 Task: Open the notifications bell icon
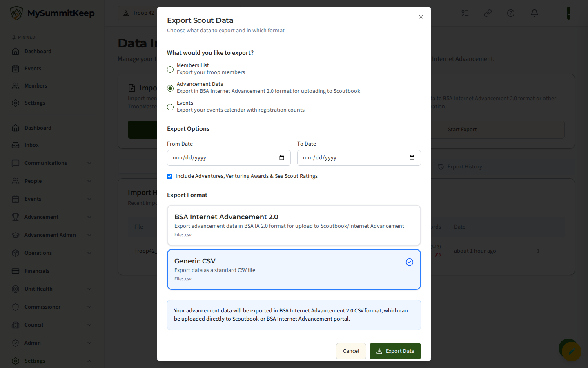coord(534,13)
